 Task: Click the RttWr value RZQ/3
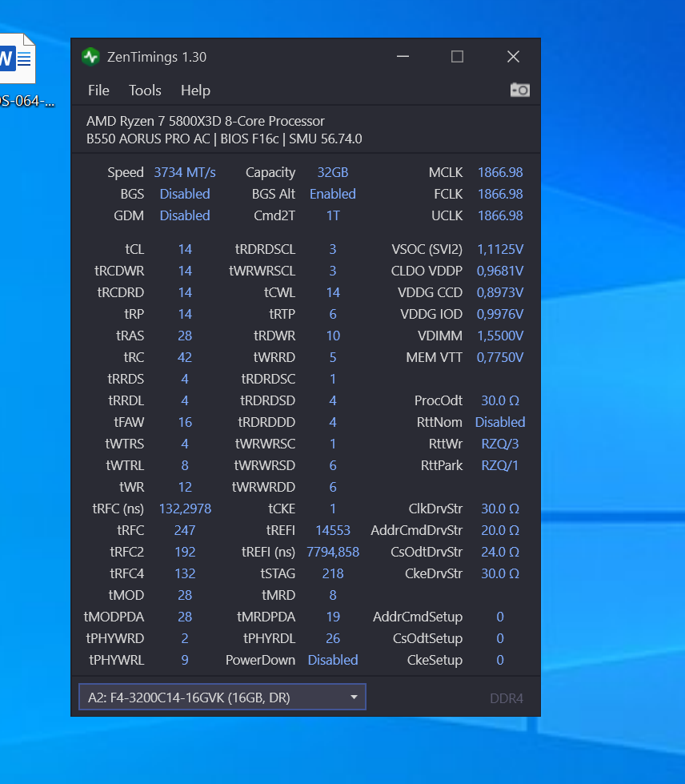coord(500,444)
